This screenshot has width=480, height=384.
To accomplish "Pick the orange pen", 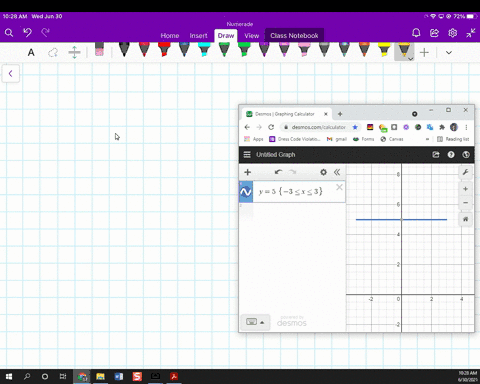I will [x=364, y=49].
